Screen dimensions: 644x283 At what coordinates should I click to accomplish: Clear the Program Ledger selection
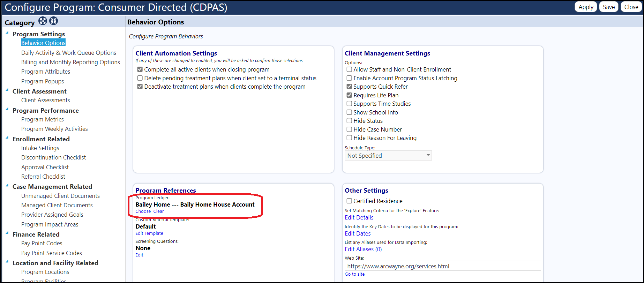coord(158,211)
